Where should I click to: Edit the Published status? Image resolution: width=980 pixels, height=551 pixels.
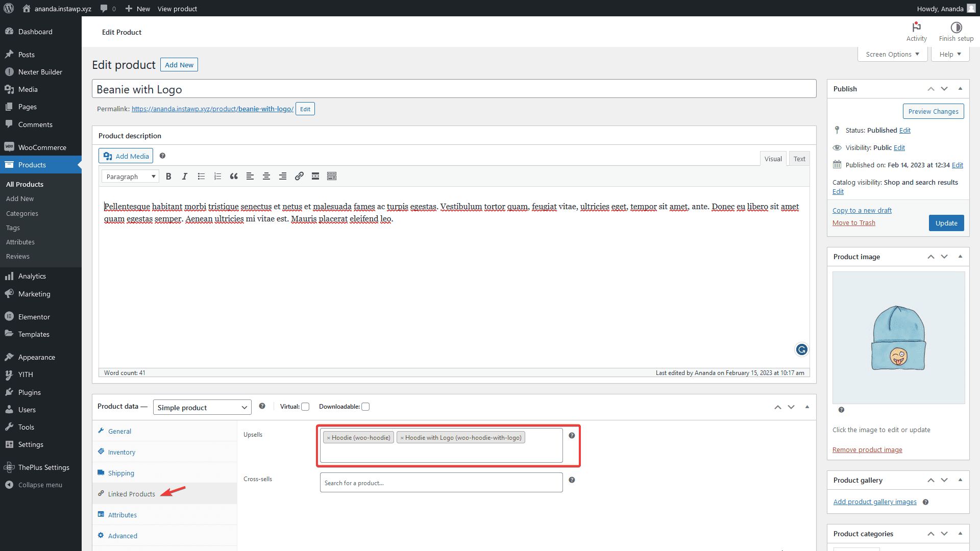905,130
